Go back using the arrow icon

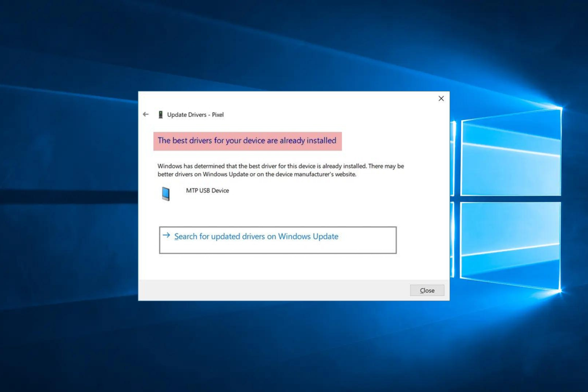click(146, 115)
